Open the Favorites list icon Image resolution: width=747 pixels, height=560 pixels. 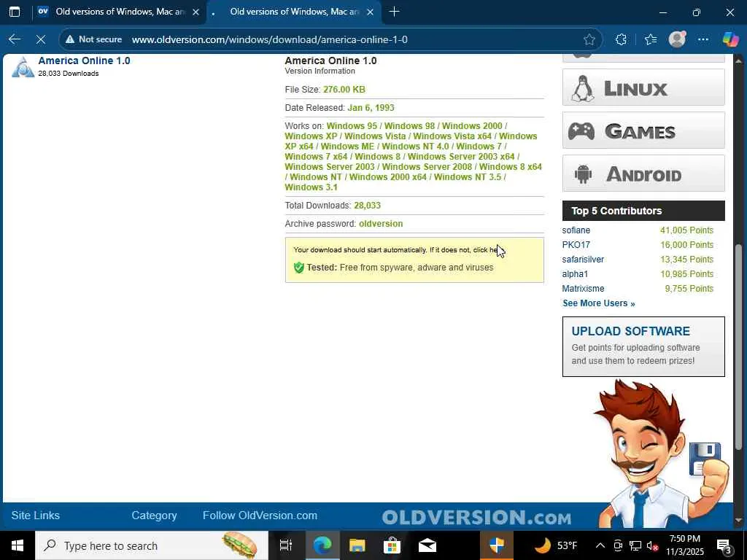[x=651, y=39]
